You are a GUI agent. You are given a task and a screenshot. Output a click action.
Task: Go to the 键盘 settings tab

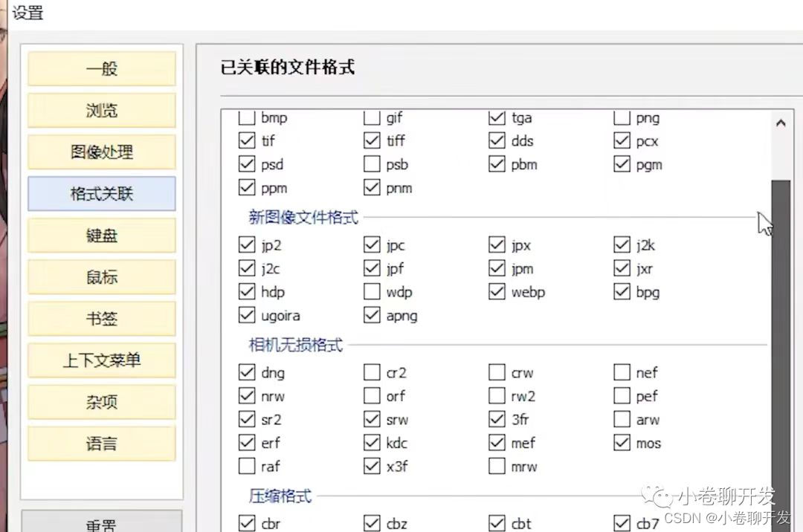tap(101, 236)
